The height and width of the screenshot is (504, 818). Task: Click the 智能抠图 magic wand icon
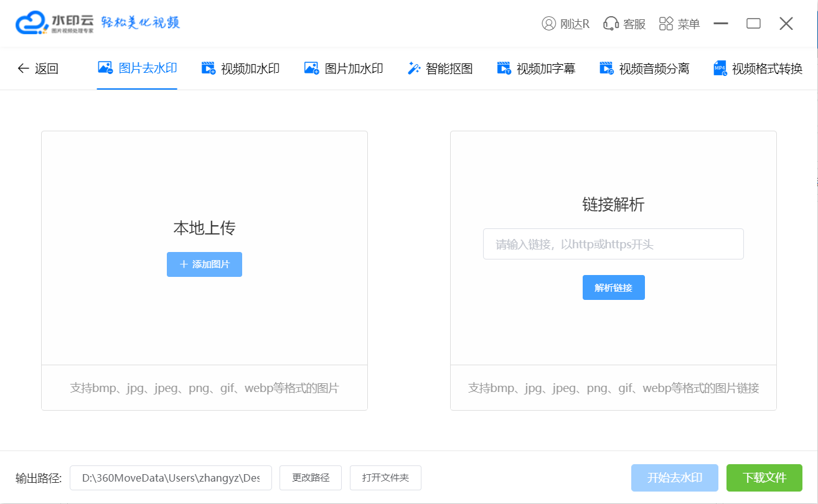[x=414, y=68]
